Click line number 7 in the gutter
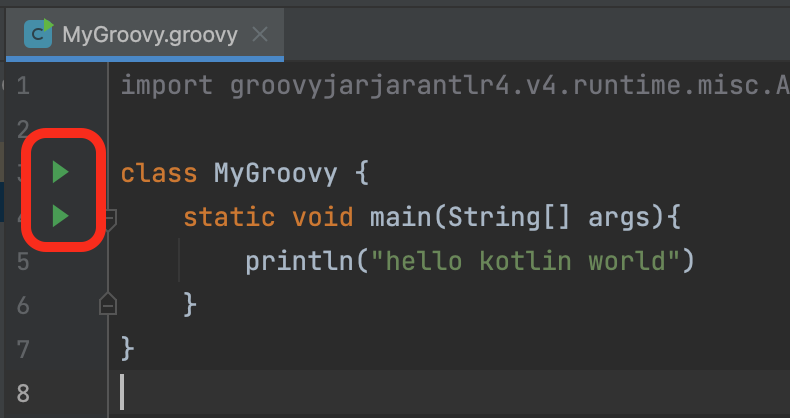Image resolution: width=790 pixels, height=418 pixels. 23,350
